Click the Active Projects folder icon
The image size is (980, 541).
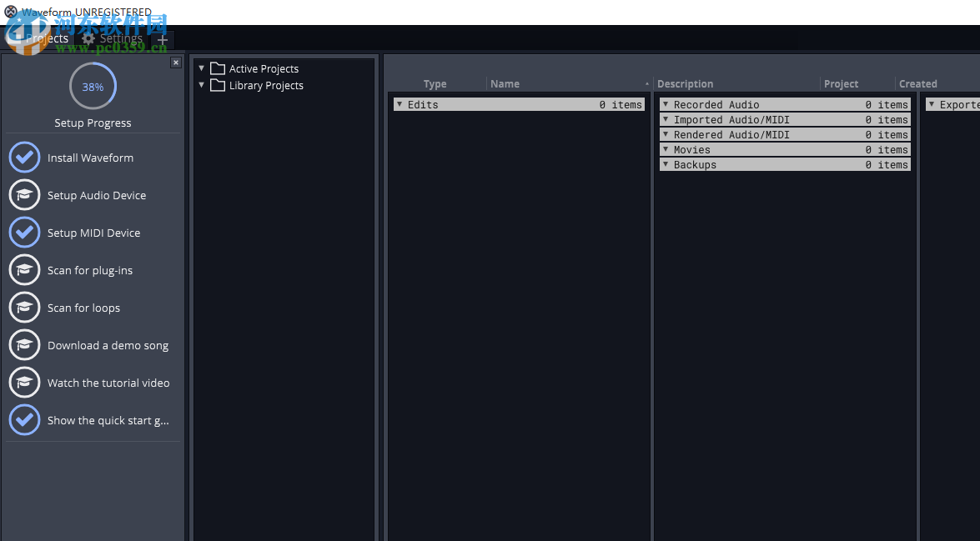219,68
